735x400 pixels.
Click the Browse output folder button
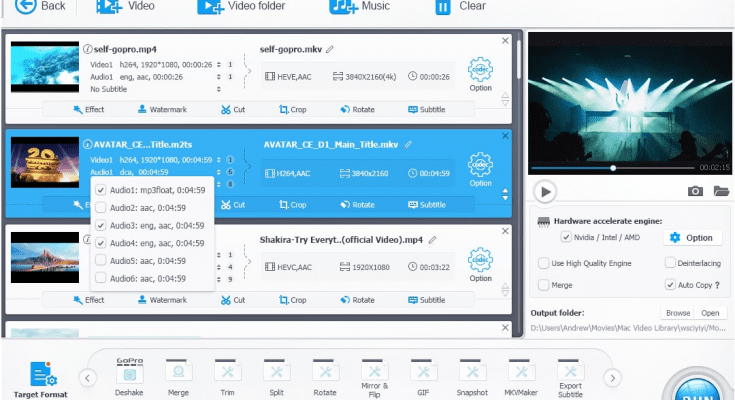pyautogui.click(x=678, y=312)
